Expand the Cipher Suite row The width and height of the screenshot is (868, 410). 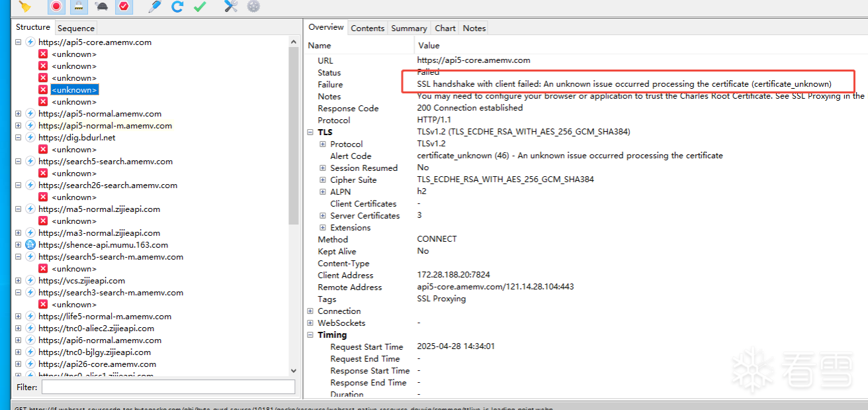click(x=323, y=179)
